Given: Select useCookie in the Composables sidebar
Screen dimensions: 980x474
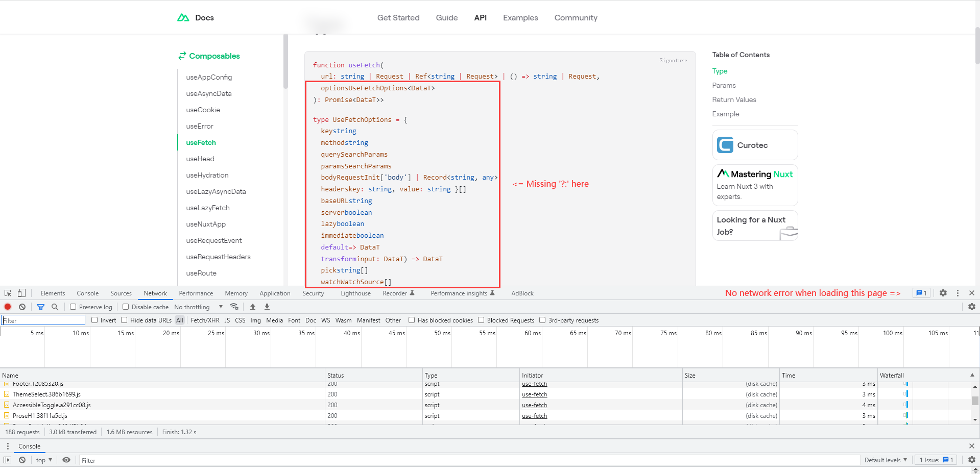Looking at the screenshot, I should tap(203, 110).
